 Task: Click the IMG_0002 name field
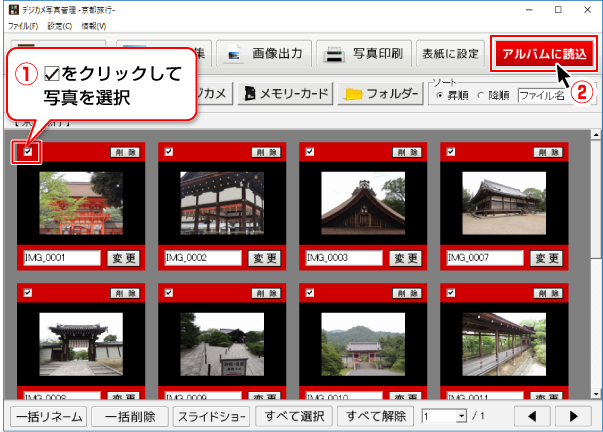203,258
